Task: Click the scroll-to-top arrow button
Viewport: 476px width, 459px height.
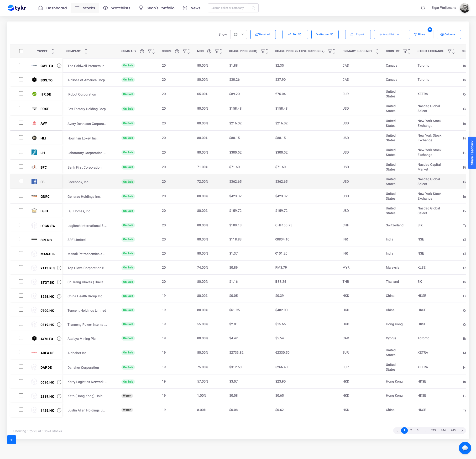Action: 11,440
